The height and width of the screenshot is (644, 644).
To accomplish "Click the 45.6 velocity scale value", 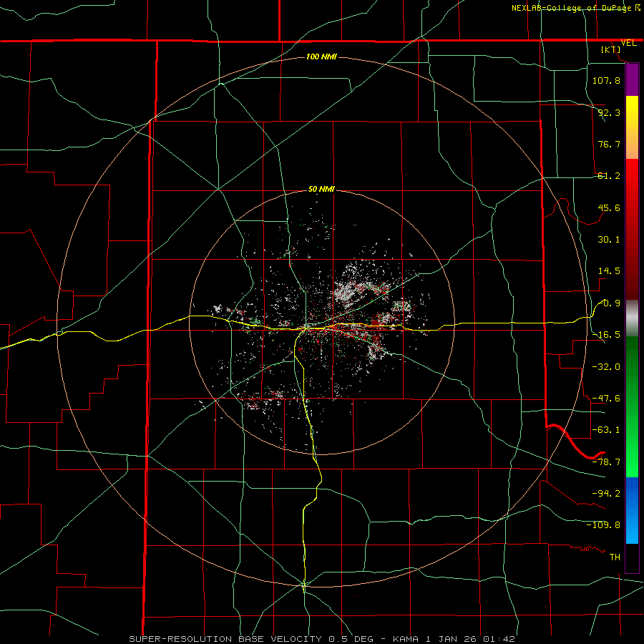I will (x=609, y=208).
